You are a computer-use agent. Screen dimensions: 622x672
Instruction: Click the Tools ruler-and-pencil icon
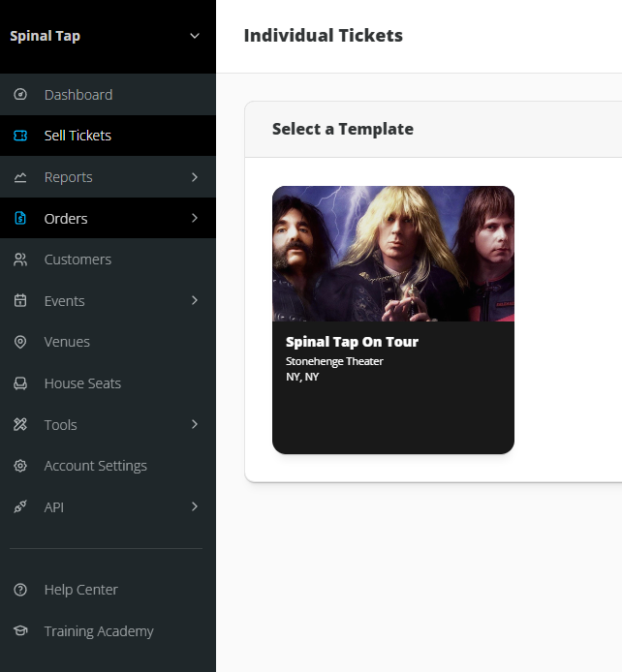coord(20,424)
